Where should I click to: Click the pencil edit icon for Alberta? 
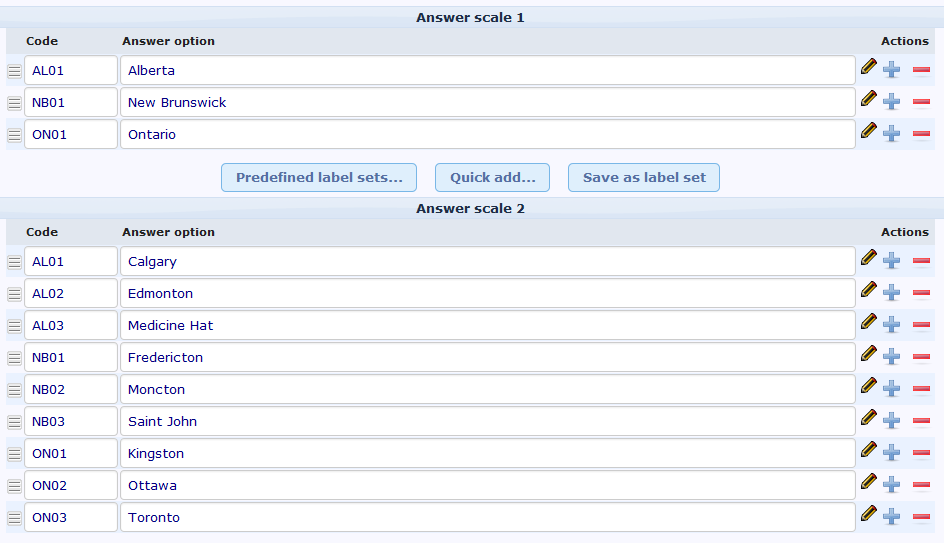coord(869,67)
